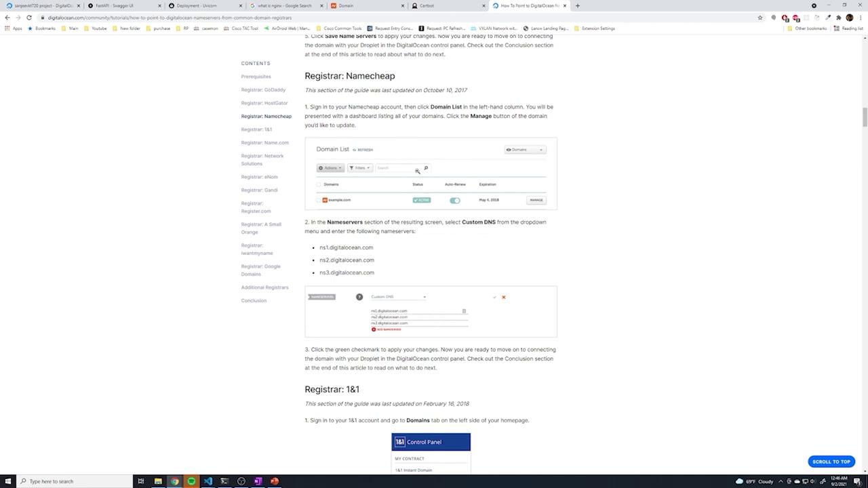Reload the page with the refresh icon
This screenshot has height=488, width=868.
point(29,18)
